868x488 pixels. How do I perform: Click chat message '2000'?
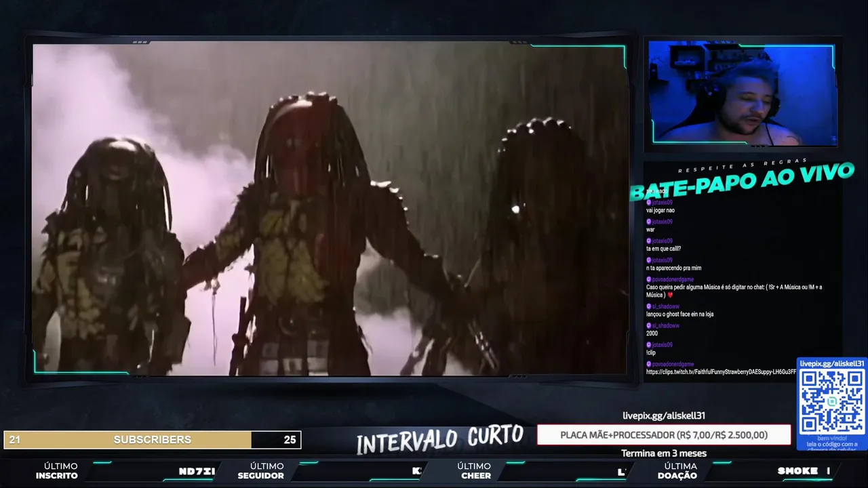(x=652, y=333)
